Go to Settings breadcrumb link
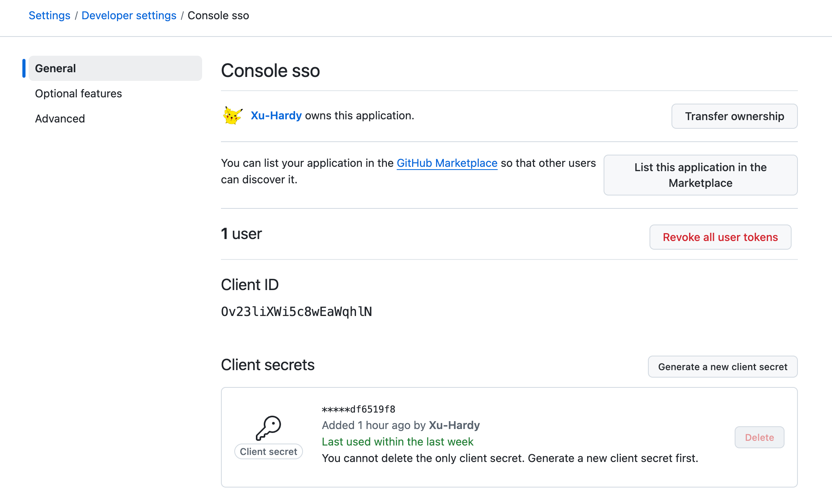Viewport: 832px width, 504px height. pos(49,15)
